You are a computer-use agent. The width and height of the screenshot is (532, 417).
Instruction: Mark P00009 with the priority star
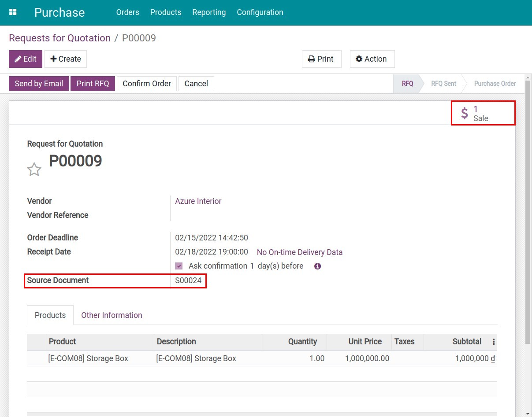click(x=34, y=170)
